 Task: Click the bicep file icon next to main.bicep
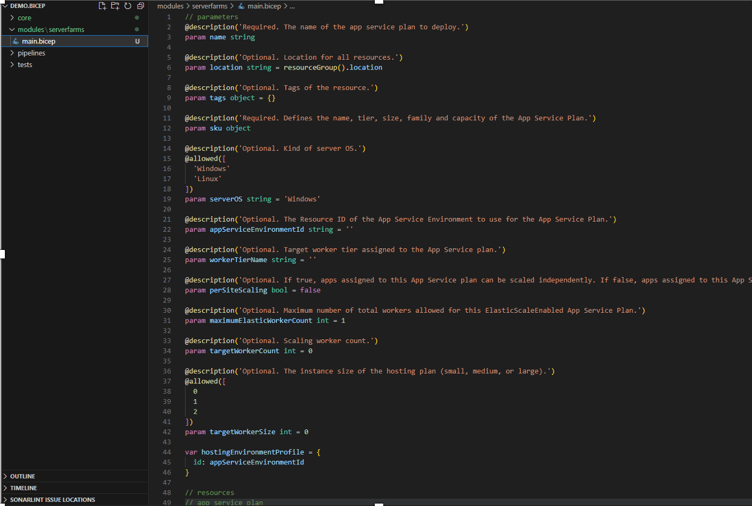point(16,41)
